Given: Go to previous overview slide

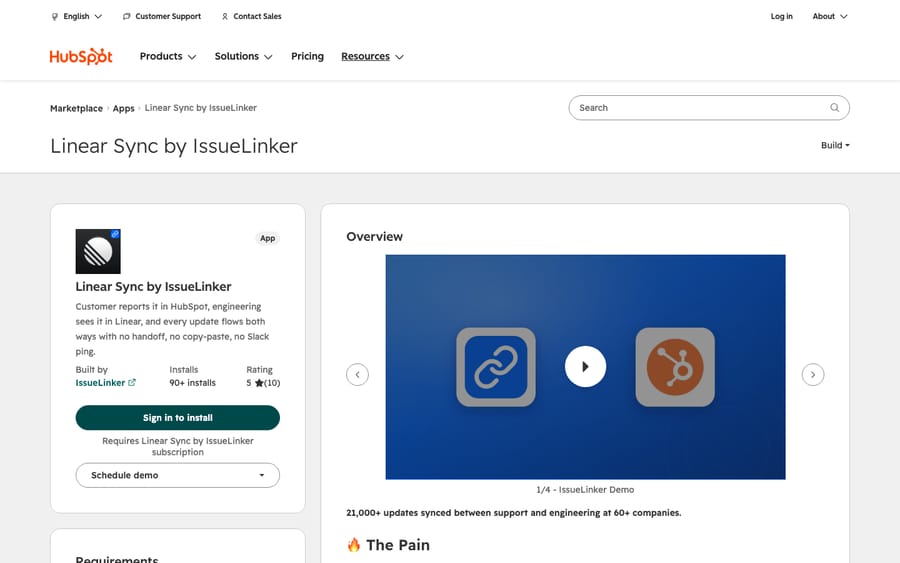Looking at the screenshot, I should [357, 375].
